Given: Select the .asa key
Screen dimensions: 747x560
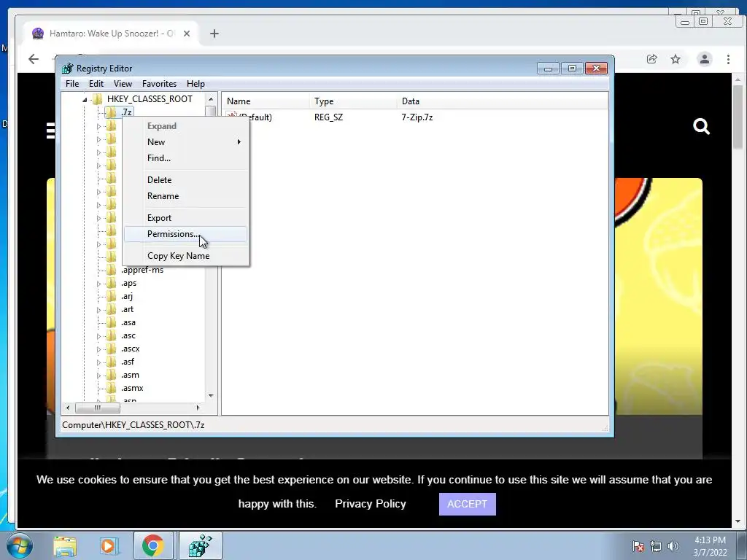Looking at the screenshot, I should (128, 322).
